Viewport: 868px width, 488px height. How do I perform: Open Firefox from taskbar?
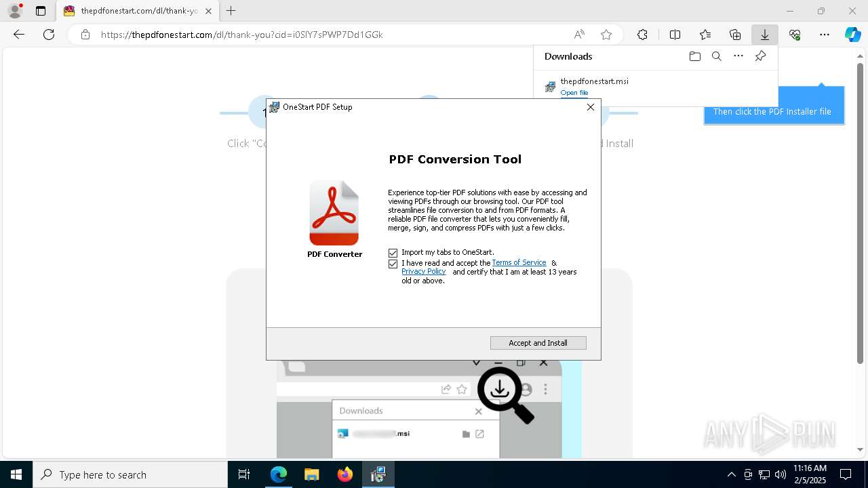point(344,474)
